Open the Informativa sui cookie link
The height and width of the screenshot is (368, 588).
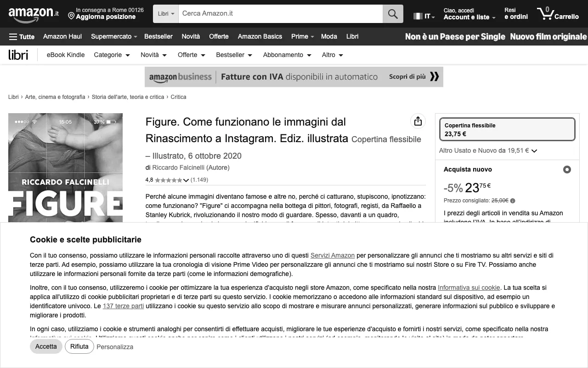click(x=469, y=287)
